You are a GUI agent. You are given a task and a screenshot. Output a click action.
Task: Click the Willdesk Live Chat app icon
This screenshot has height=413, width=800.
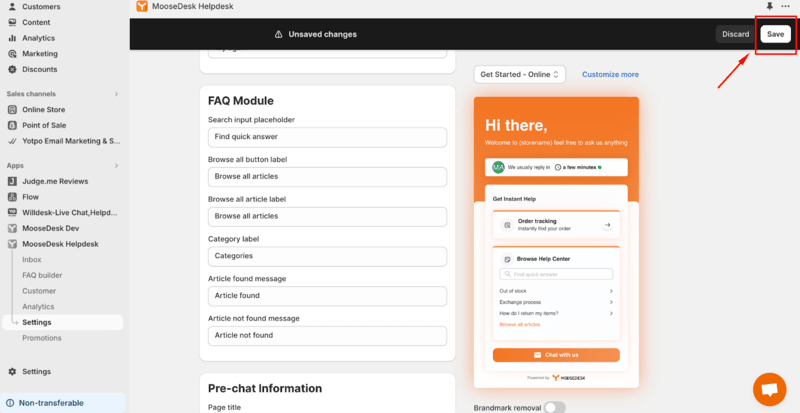tap(12, 212)
